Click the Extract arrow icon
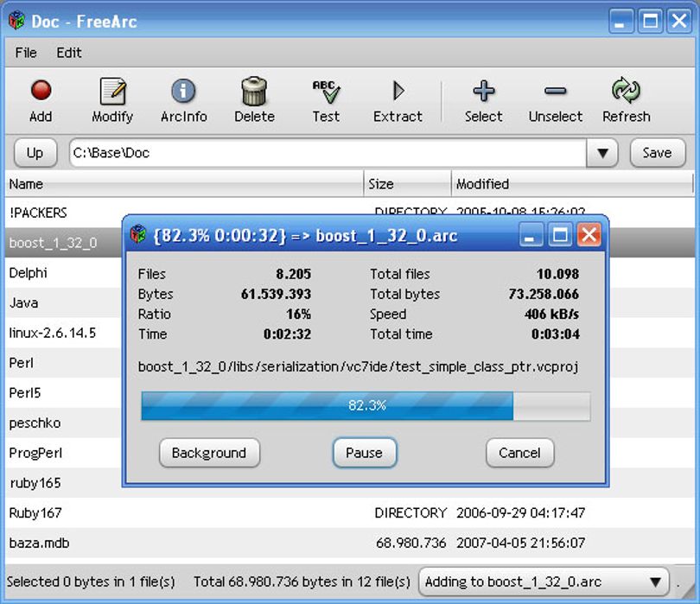700x604 pixels. 398,91
